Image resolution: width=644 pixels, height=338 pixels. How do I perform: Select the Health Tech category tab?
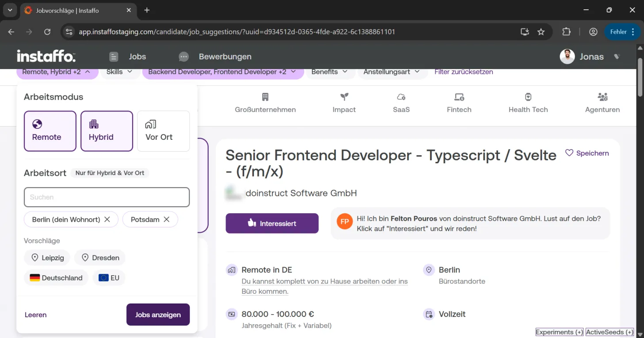click(x=528, y=103)
